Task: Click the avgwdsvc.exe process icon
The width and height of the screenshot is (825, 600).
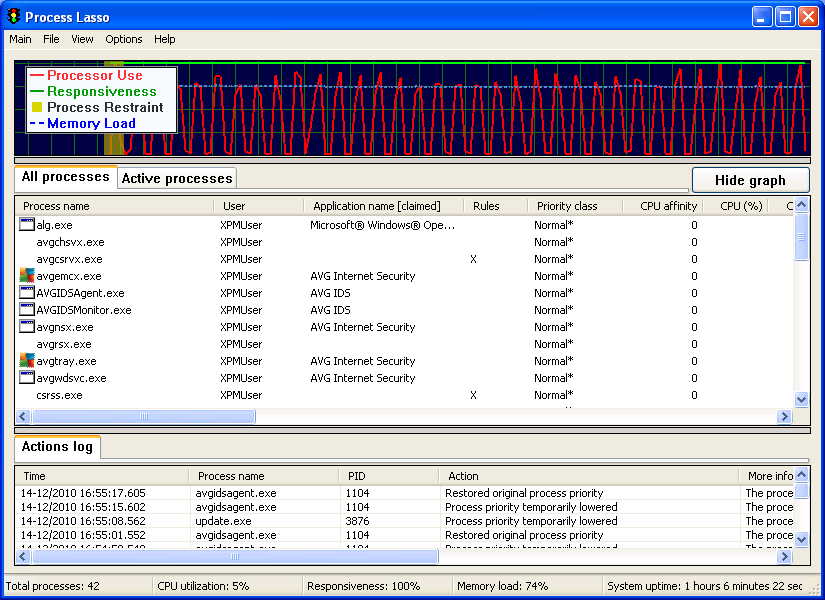Action: (27, 378)
